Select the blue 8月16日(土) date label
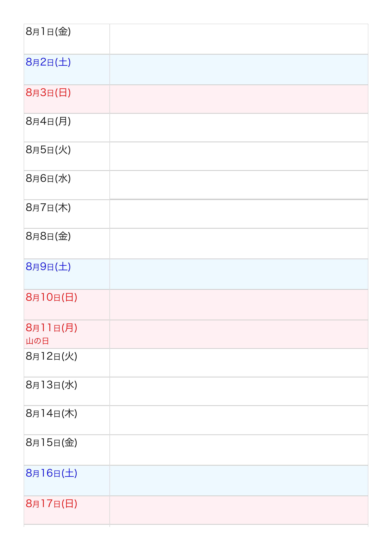This screenshot has height=554, width=392. point(51,473)
